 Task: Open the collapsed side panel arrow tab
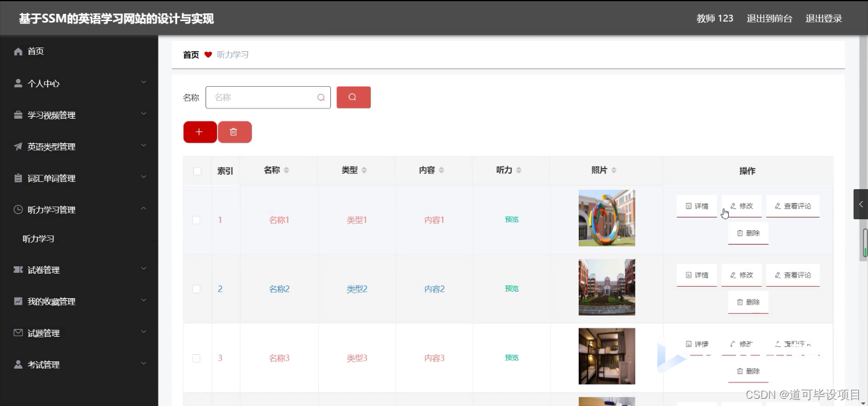(861, 204)
